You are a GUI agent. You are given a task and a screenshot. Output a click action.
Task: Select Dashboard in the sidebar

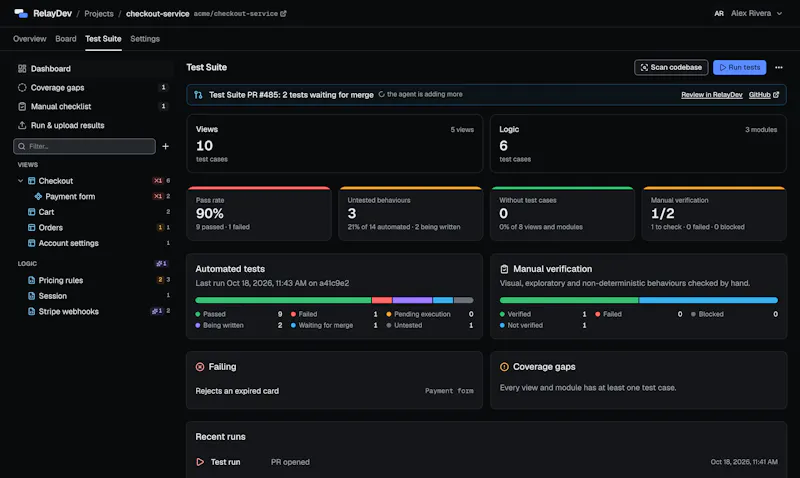pyautogui.click(x=92, y=68)
